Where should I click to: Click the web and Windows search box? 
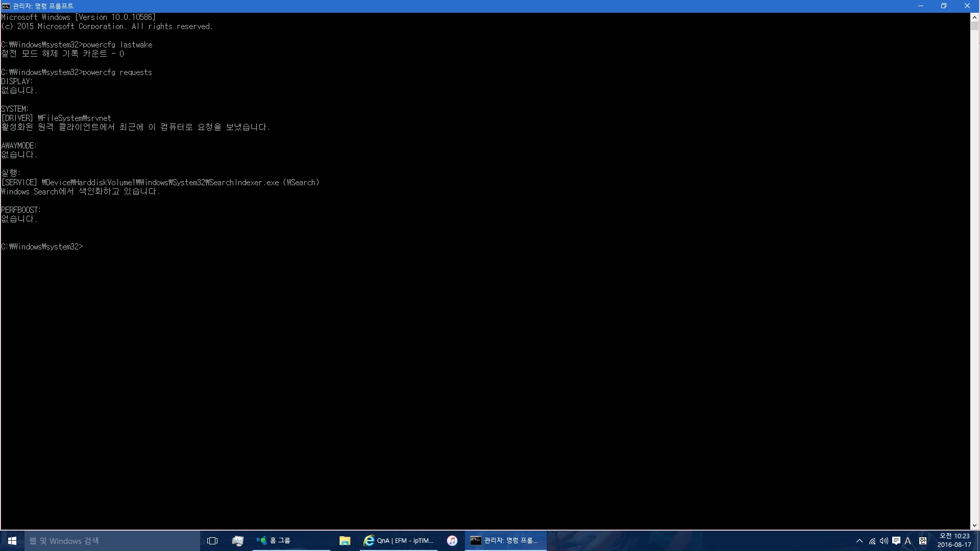pyautogui.click(x=112, y=541)
